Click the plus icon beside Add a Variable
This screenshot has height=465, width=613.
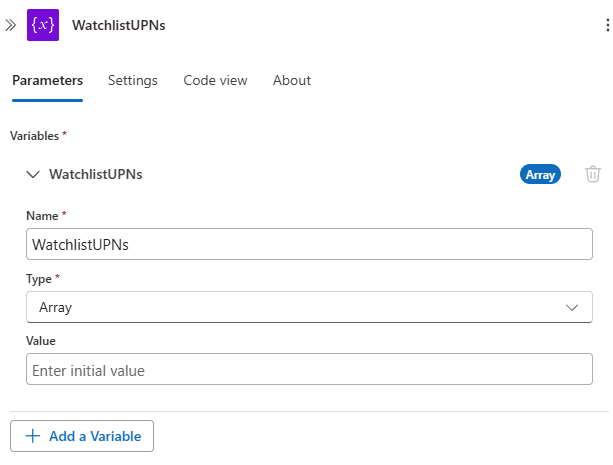click(33, 436)
